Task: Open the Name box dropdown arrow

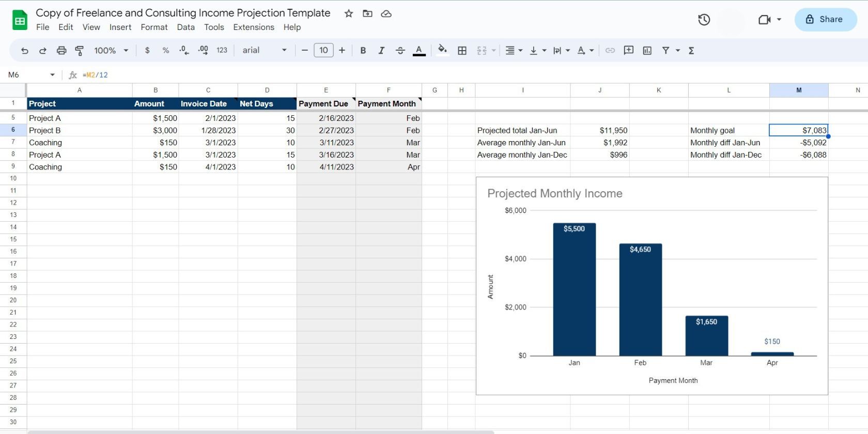Action: [x=52, y=75]
